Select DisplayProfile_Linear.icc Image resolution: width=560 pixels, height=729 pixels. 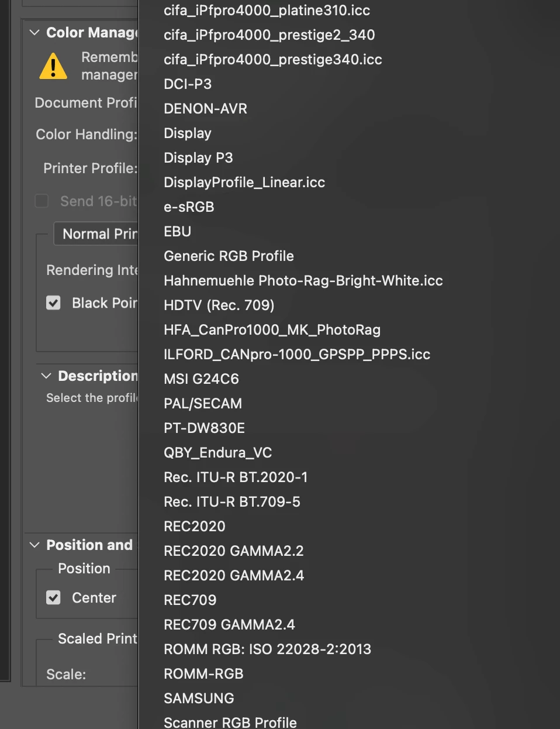(x=244, y=183)
